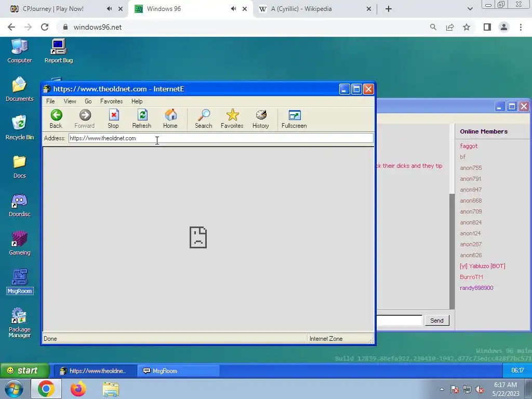Switch to the A (Cyrillic) Wikipedia tab
The height and width of the screenshot is (399, 532).
click(314, 9)
